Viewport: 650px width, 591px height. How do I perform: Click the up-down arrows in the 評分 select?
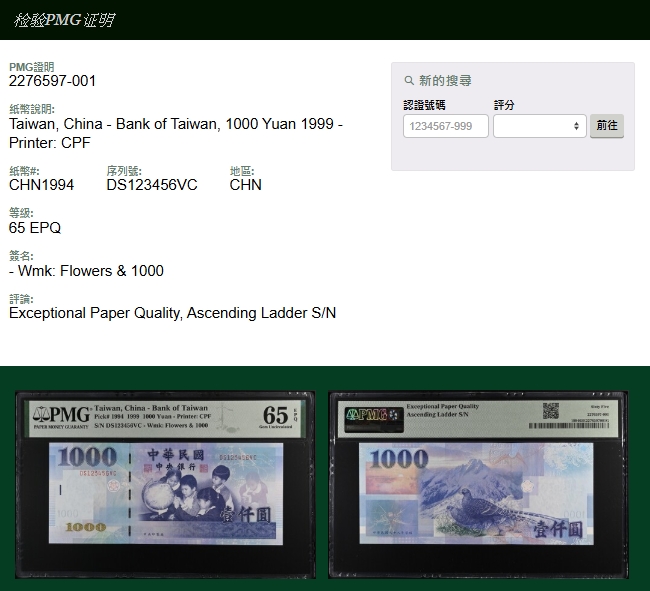(x=576, y=126)
